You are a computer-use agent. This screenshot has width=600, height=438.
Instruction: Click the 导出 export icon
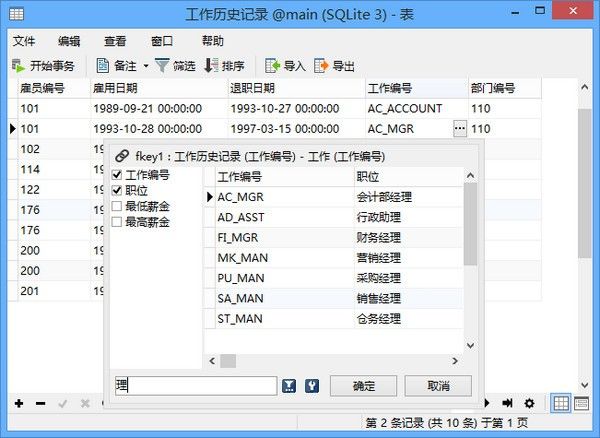[321, 66]
